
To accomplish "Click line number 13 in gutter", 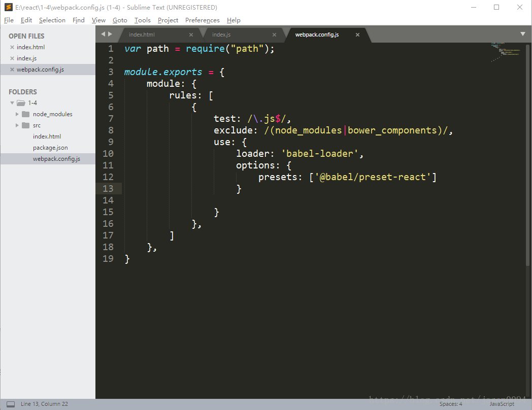I will pyautogui.click(x=108, y=189).
